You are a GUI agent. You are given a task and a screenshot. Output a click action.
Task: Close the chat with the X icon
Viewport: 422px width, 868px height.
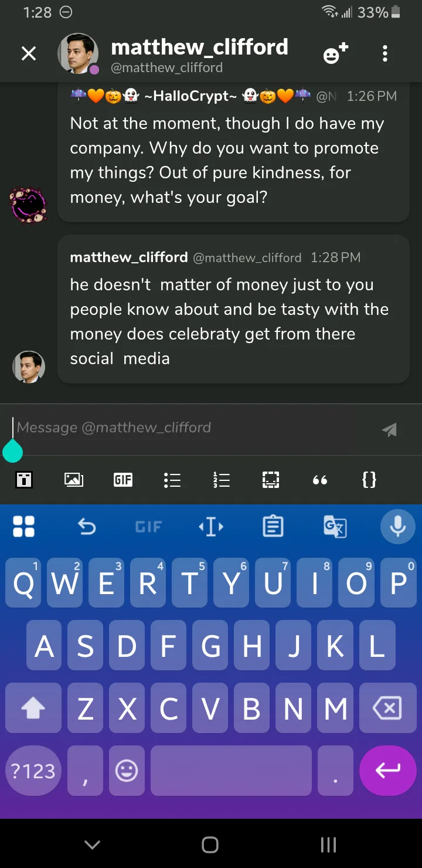28,54
